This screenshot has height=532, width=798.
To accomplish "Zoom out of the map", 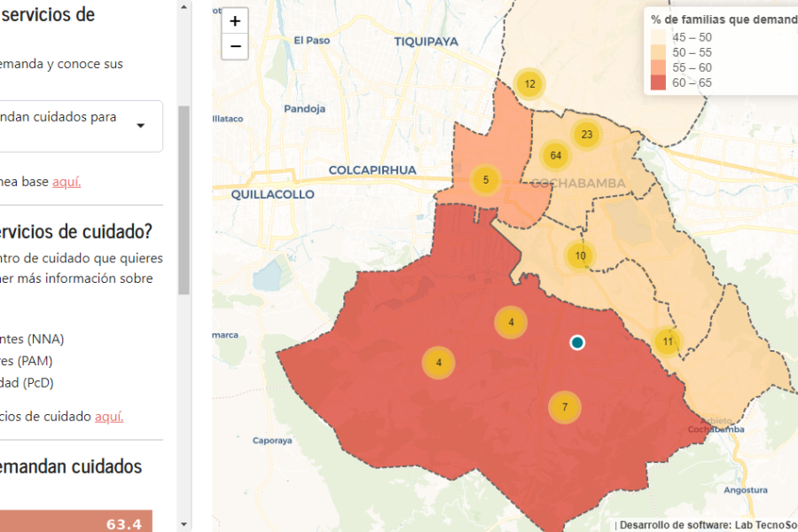I will pos(235,47).
